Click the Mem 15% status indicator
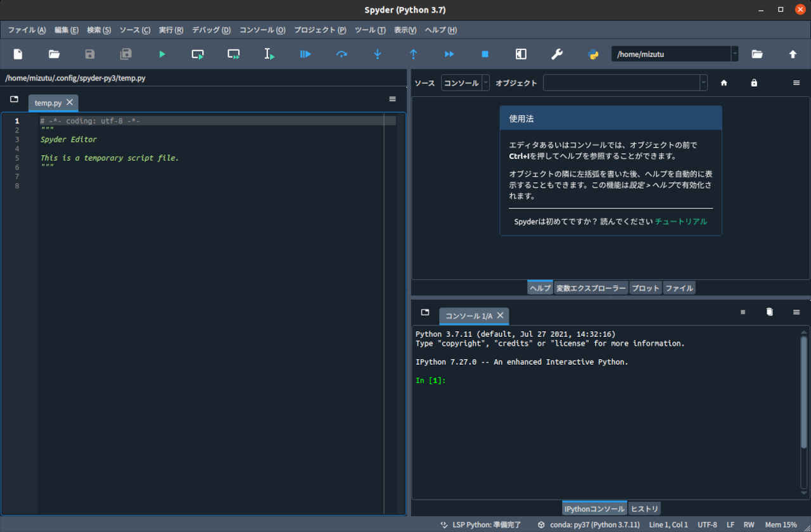811x532 pixels. [x=781, y=525]
